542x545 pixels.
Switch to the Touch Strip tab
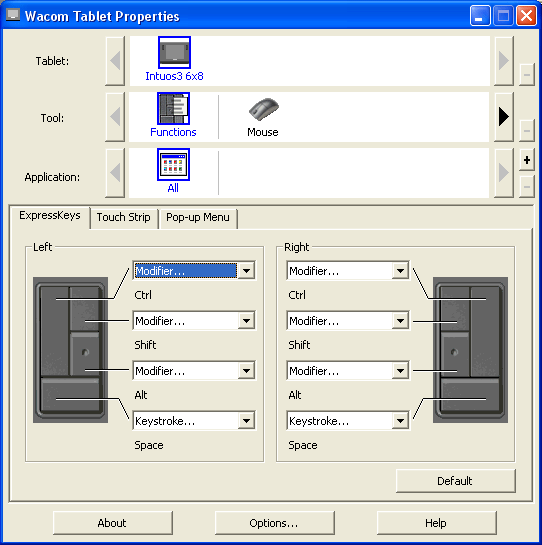coord(124,218)
